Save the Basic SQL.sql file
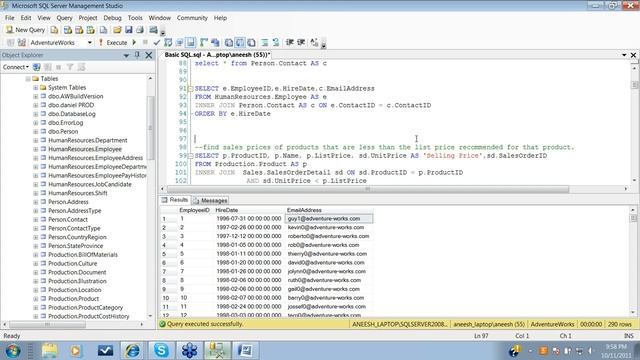Viewport: 640px width, 360px height. tap(129, 30)
